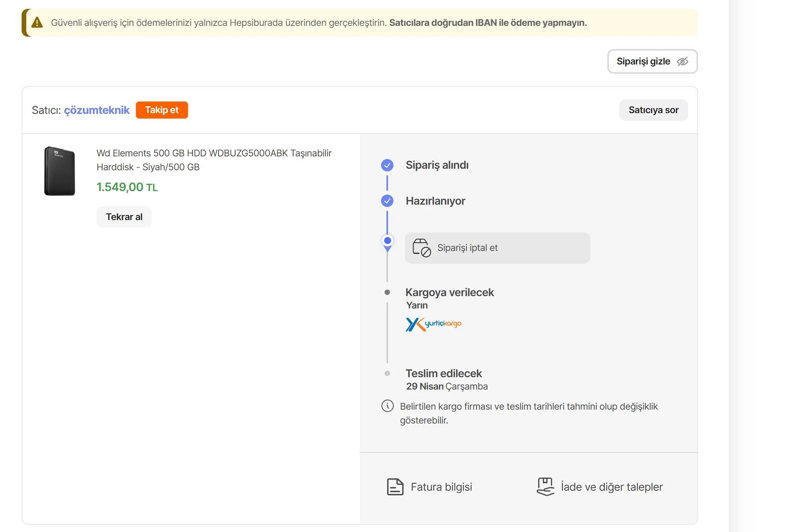Click the Kargoya verilecek status label

pyautogui.click(x=450, y=292)
